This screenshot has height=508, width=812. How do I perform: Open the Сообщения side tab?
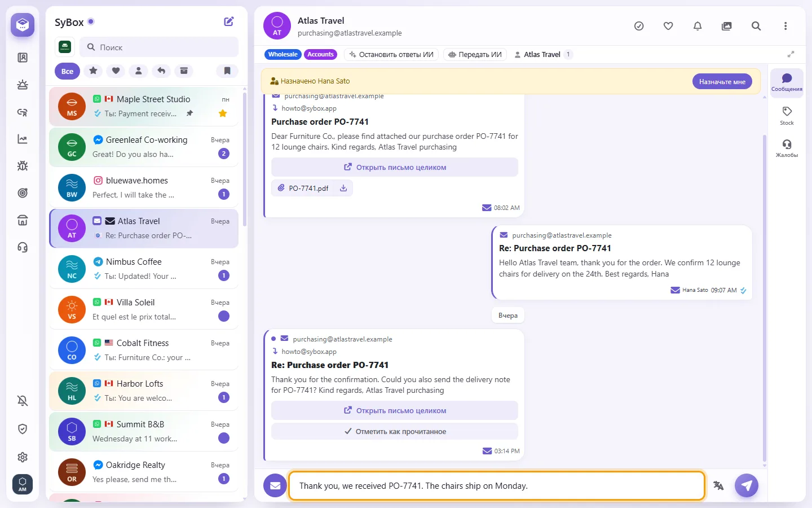click(787, 82)
